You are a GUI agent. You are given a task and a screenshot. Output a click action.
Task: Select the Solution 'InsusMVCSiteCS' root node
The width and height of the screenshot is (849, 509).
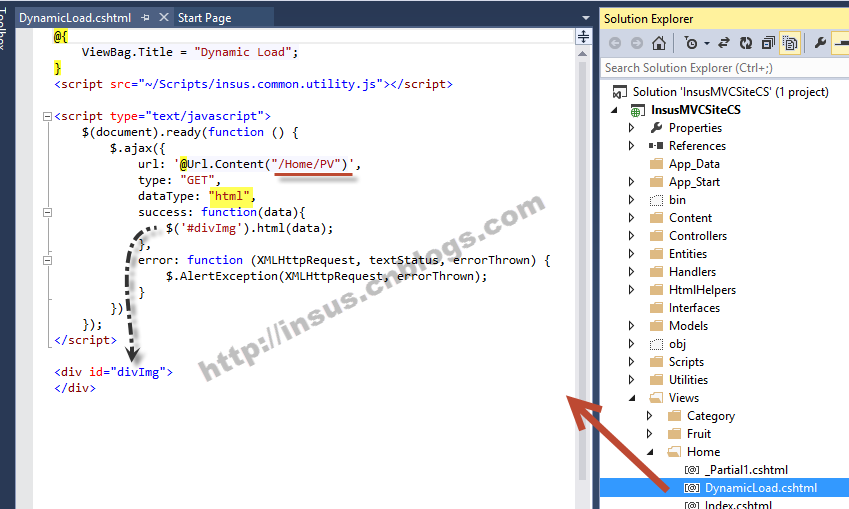(x=730, y=92)
